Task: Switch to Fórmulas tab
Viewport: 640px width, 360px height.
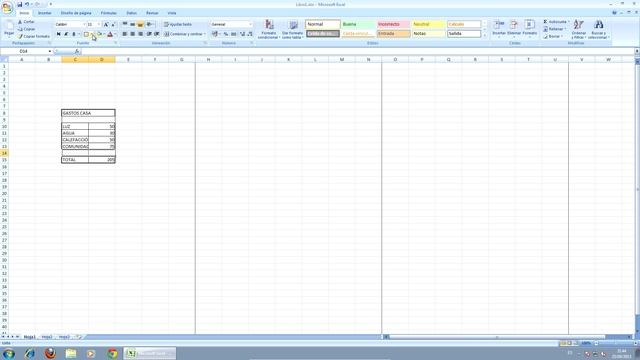Action: click(x=109, y=13)
